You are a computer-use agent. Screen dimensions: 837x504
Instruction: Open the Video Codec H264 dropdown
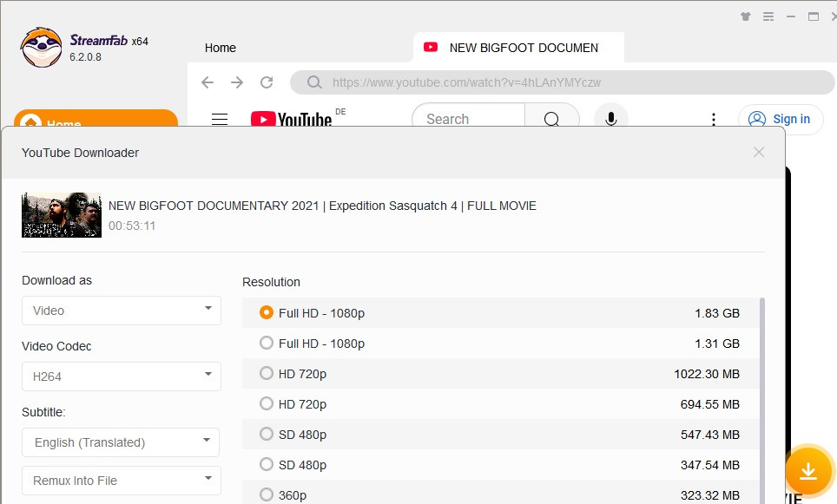pyautogui.click(x=122, y=376)
